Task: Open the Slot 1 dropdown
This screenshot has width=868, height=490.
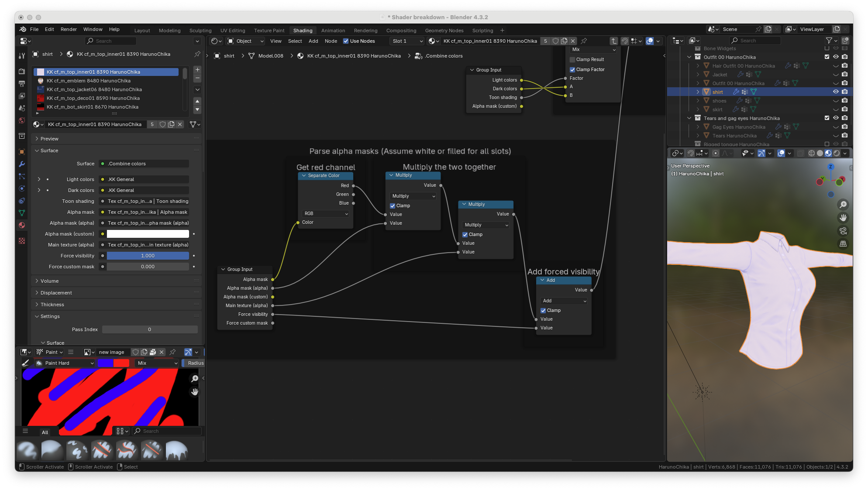Action: tap(407, 41)
